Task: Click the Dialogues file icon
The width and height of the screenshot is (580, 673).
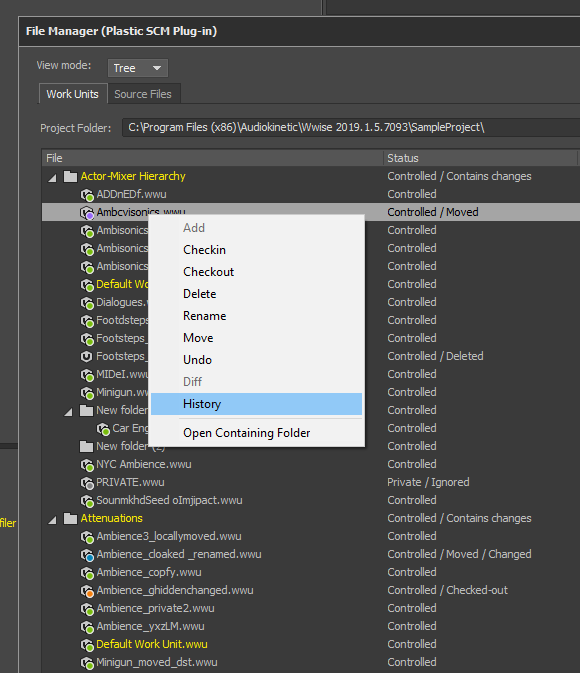Action: [87, 303]
